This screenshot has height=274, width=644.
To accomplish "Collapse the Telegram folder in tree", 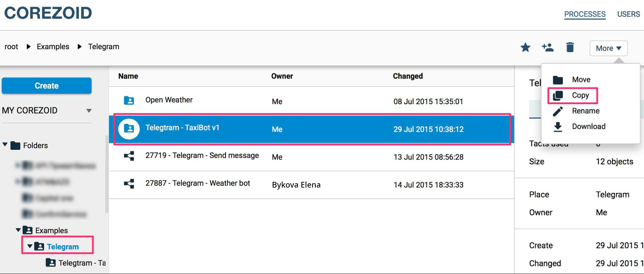I will (x=30, y=246).
